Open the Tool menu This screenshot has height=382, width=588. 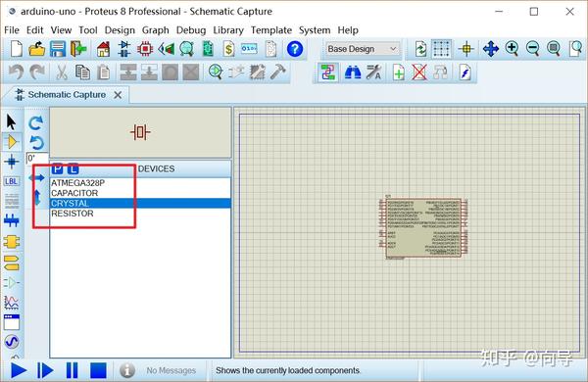pyautogui.click(x=88, y=30)
